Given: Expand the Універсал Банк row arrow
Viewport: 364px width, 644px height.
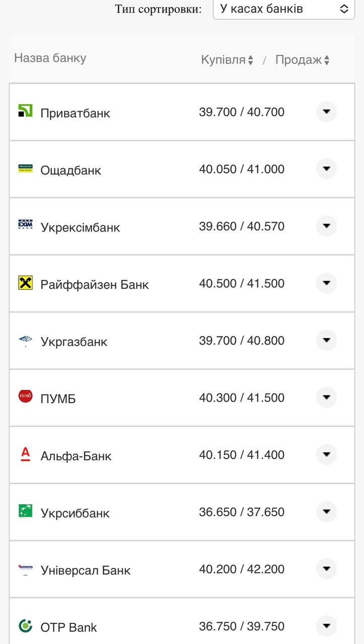Looking at the screenshot, I should (326, 569).
